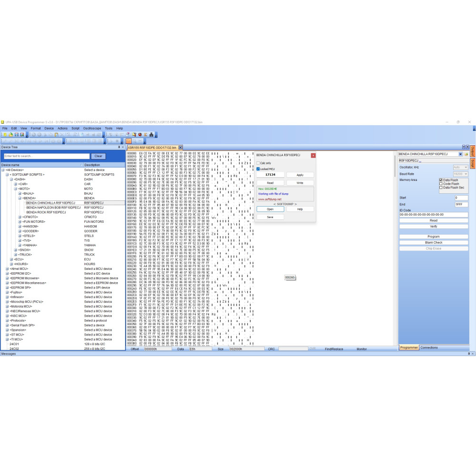Close the BENDA CHINCHILLA script dialog

[313, 155]
